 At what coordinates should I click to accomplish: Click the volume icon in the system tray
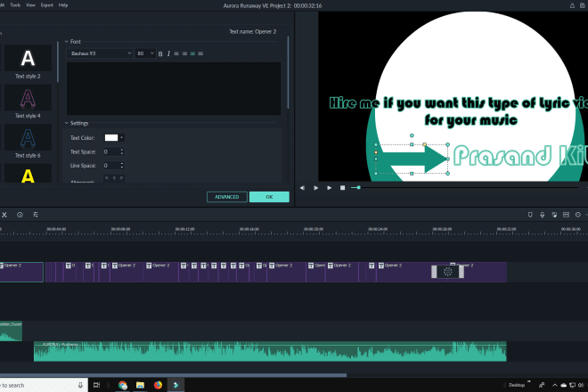(x=581, y=385)
